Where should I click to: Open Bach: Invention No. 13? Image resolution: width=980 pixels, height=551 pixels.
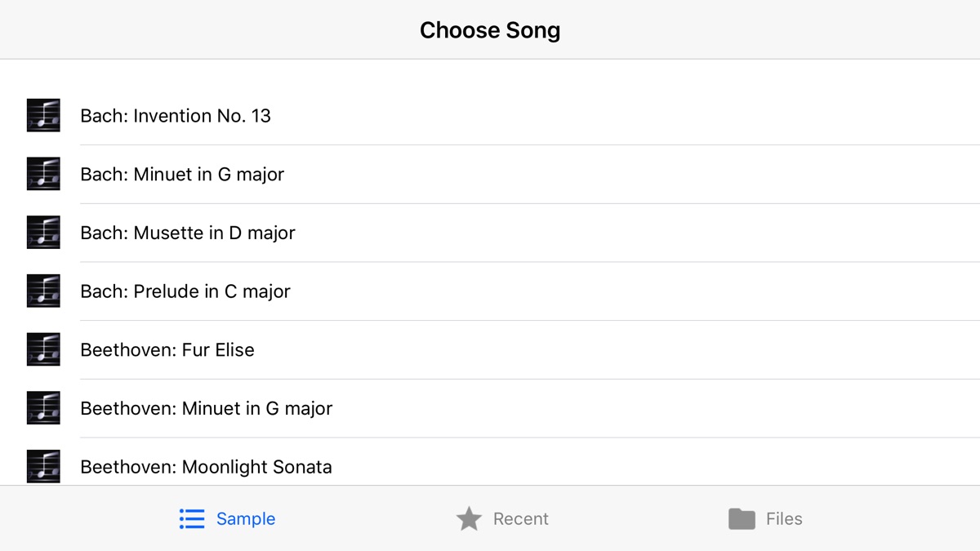tap(176, 116)
